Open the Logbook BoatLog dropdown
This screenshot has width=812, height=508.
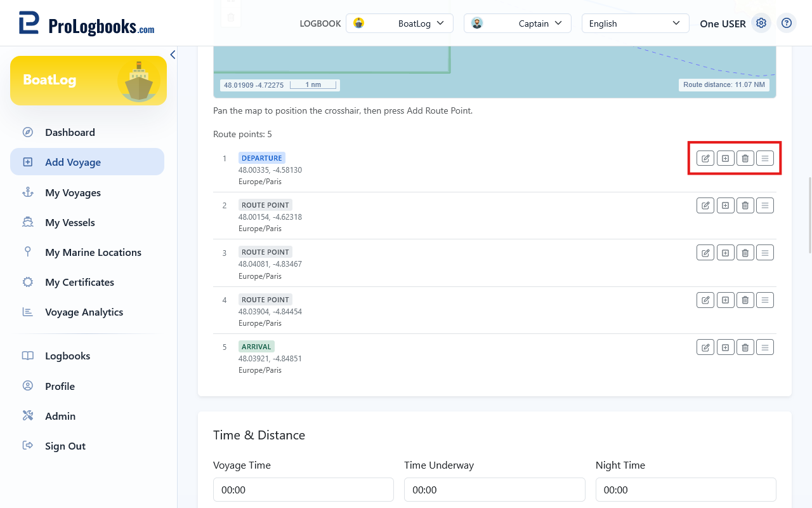400,23
